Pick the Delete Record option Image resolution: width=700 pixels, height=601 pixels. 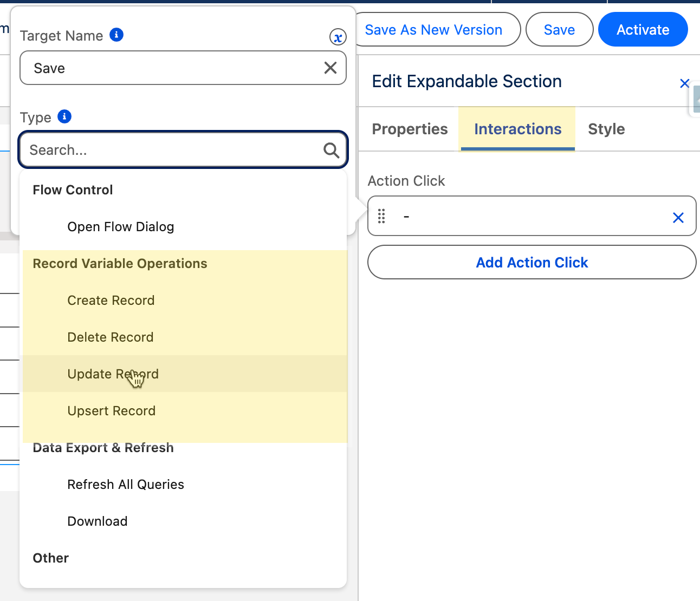point(111,337)
